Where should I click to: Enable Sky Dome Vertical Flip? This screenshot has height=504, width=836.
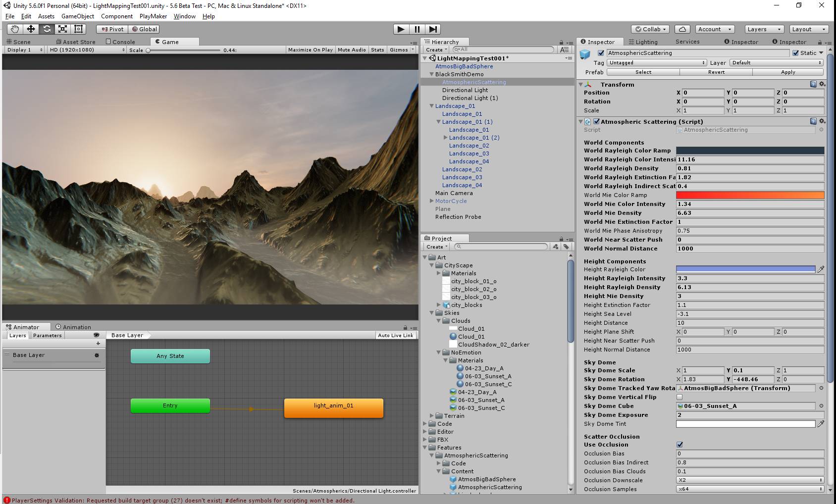[679, 397]
